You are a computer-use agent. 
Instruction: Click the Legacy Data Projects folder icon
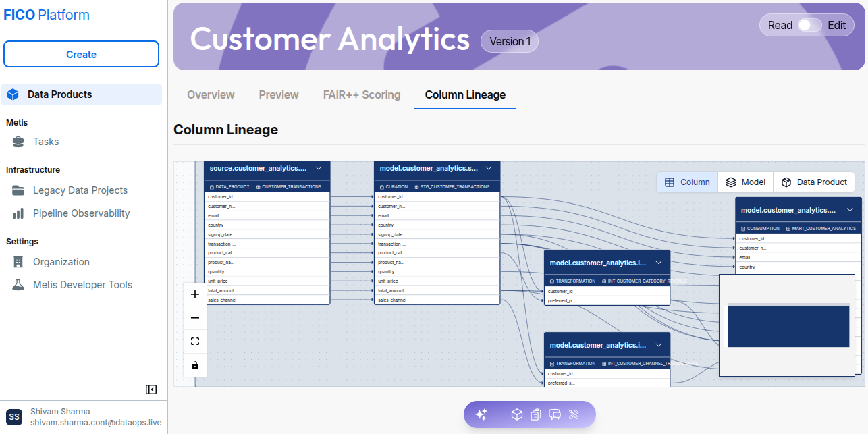tap(19, 190)
